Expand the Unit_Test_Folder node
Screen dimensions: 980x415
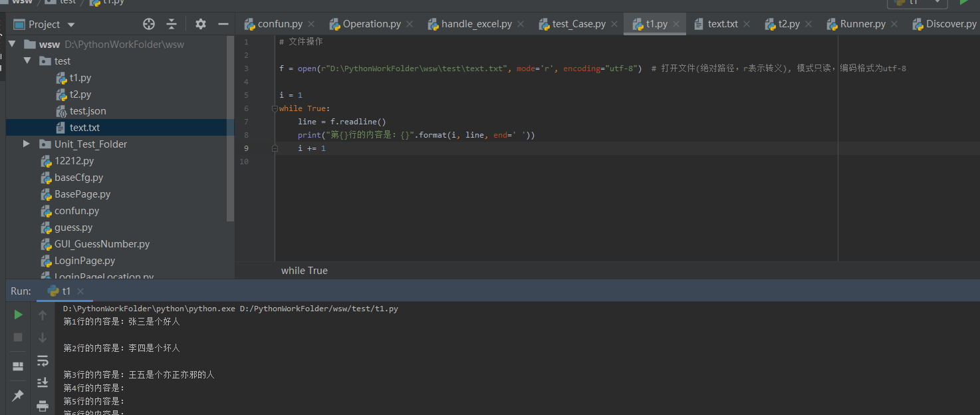click(x=27, y=144)
